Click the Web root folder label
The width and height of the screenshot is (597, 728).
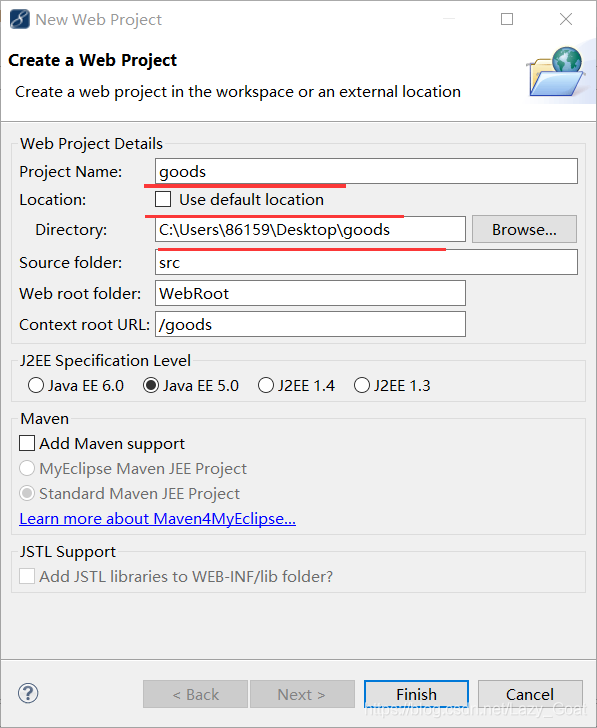[80, 293]
